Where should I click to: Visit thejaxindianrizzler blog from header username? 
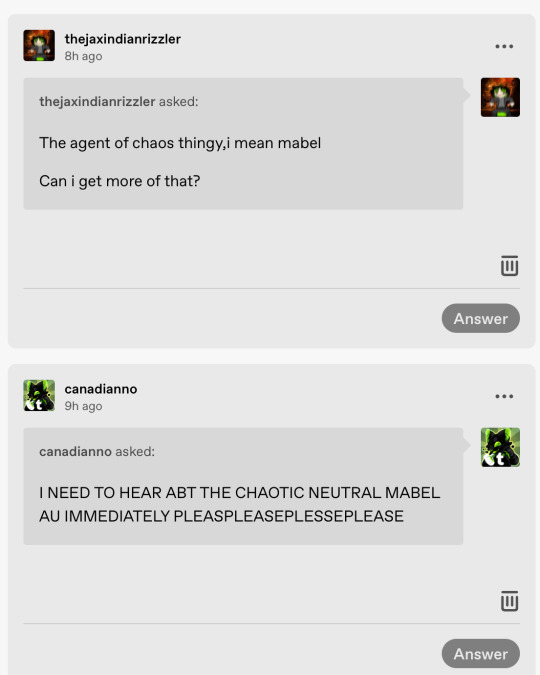(123, 39)
